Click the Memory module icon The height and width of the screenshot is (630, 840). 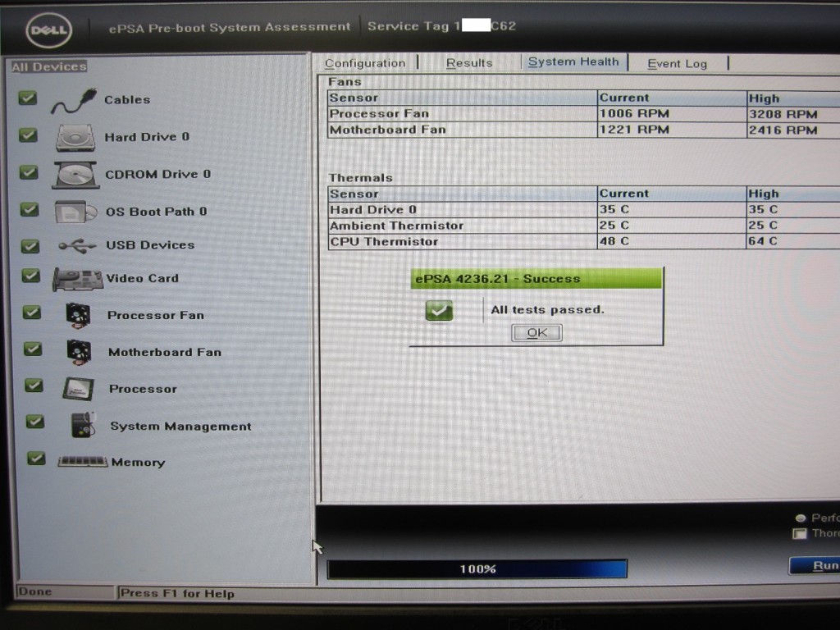[x=83, y=461]
